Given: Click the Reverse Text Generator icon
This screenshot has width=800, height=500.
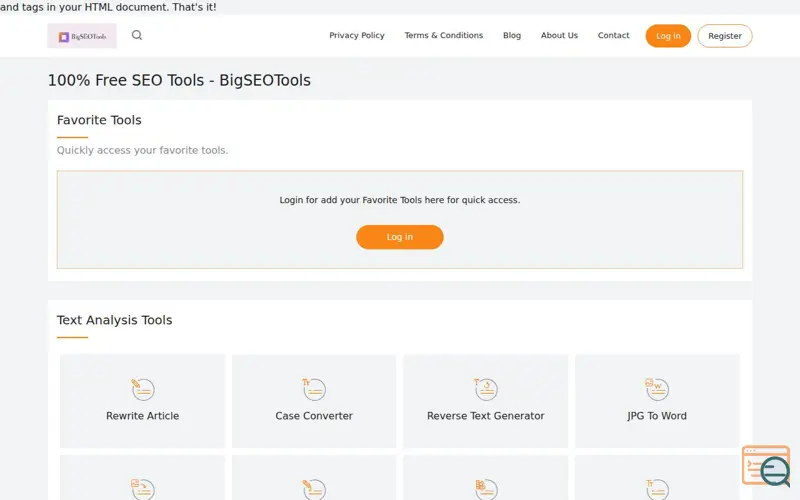Looking at the screenshot, I should pos(486,389).
